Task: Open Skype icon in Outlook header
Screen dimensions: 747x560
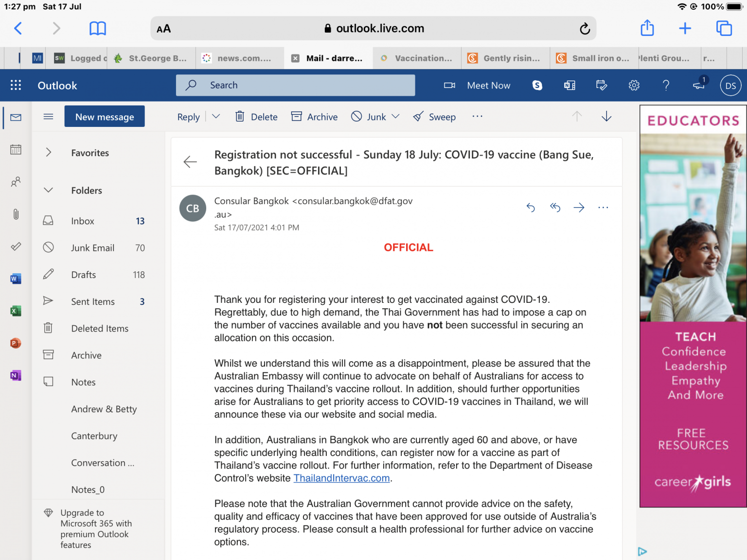Action: (x=537, y=86)
